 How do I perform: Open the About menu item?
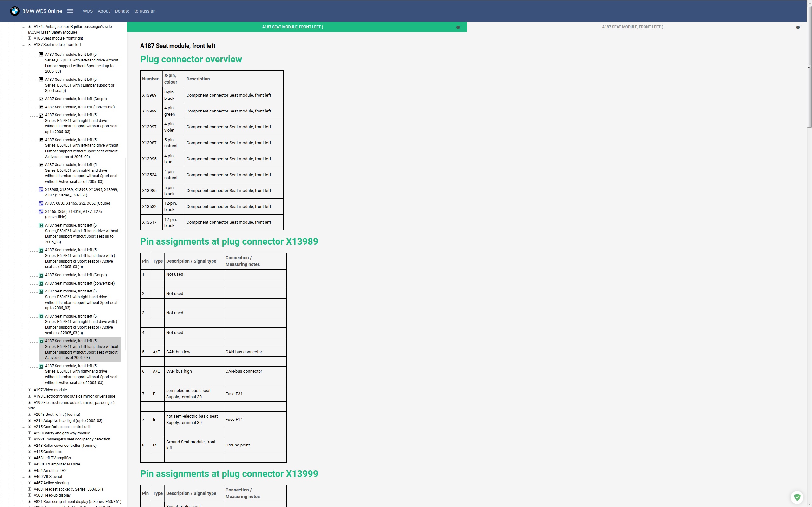(104, 11)
